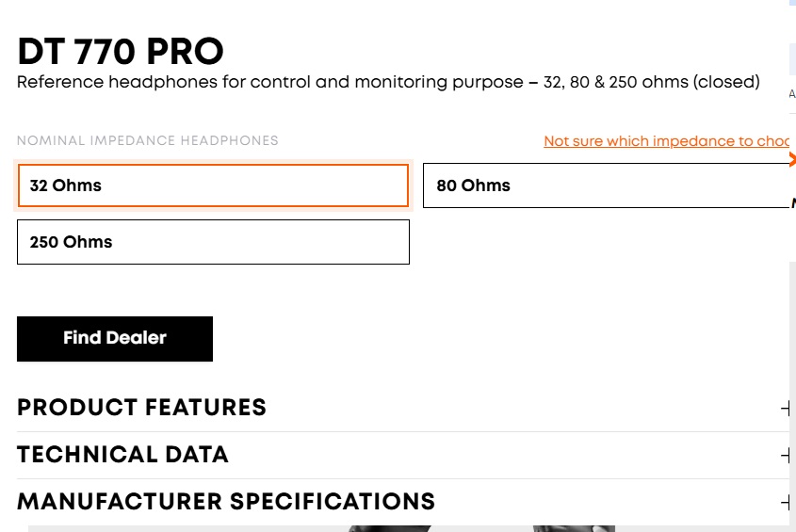Open "Not sure which impedance" help link

pyautogui.click(x=666, y=141)
